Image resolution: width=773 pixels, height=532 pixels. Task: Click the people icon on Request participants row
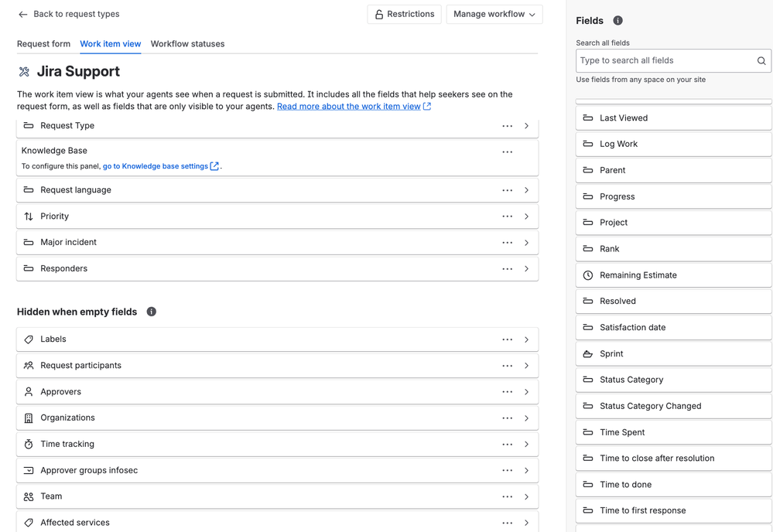click(29, 366)
